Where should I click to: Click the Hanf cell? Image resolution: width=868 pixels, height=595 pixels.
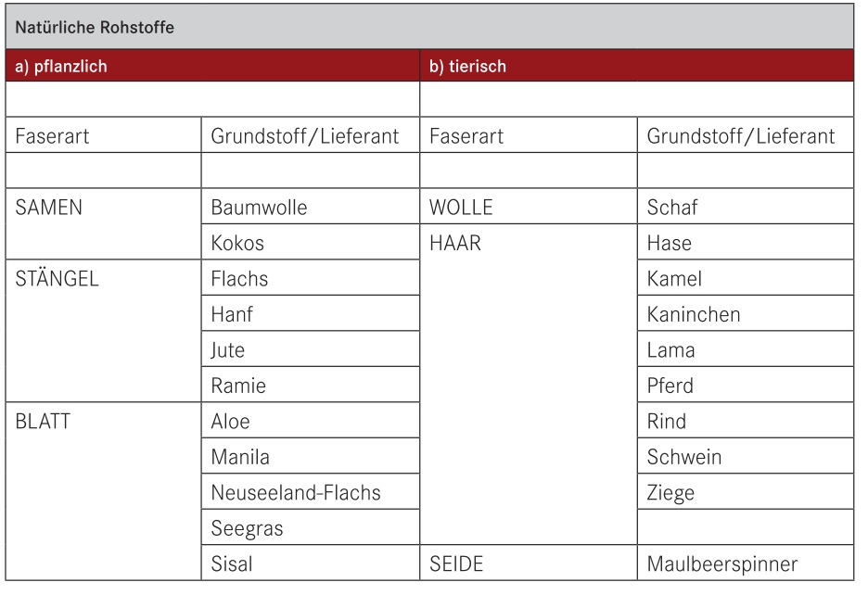311,313
